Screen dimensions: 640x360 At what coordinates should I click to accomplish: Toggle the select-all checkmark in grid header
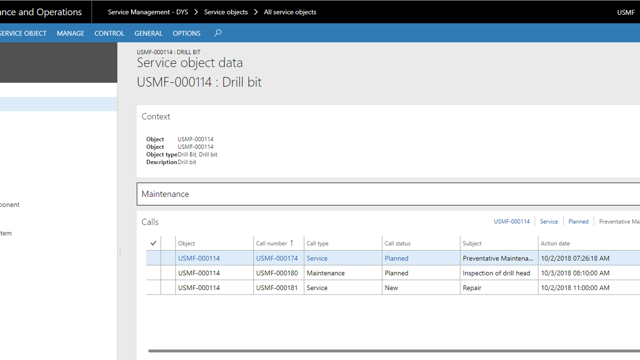coord(153,243)
